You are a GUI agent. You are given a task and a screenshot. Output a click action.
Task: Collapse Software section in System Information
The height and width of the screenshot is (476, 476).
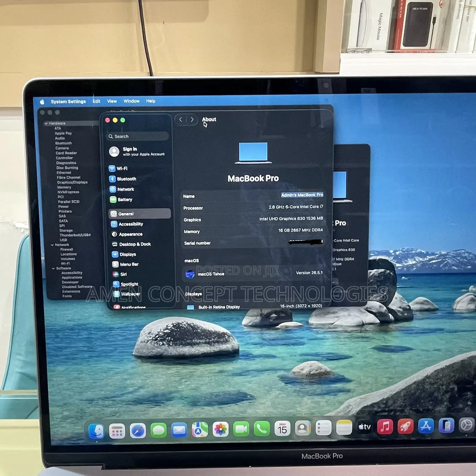[54, 268]
